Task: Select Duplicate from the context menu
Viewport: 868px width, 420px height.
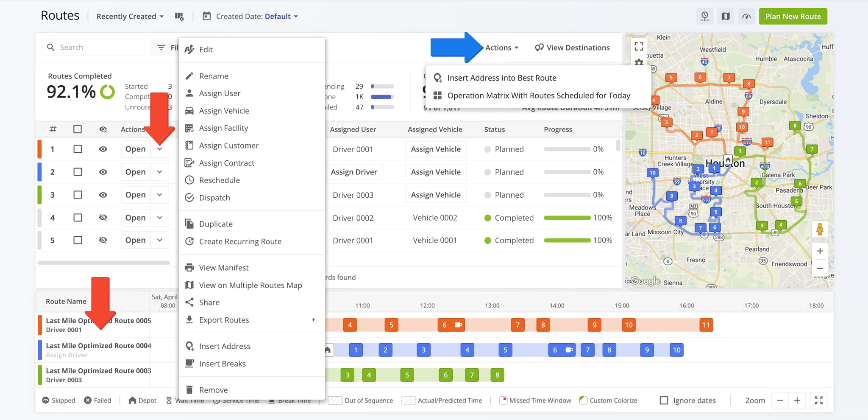Action: pyautogui.click(x=216, y=224)
